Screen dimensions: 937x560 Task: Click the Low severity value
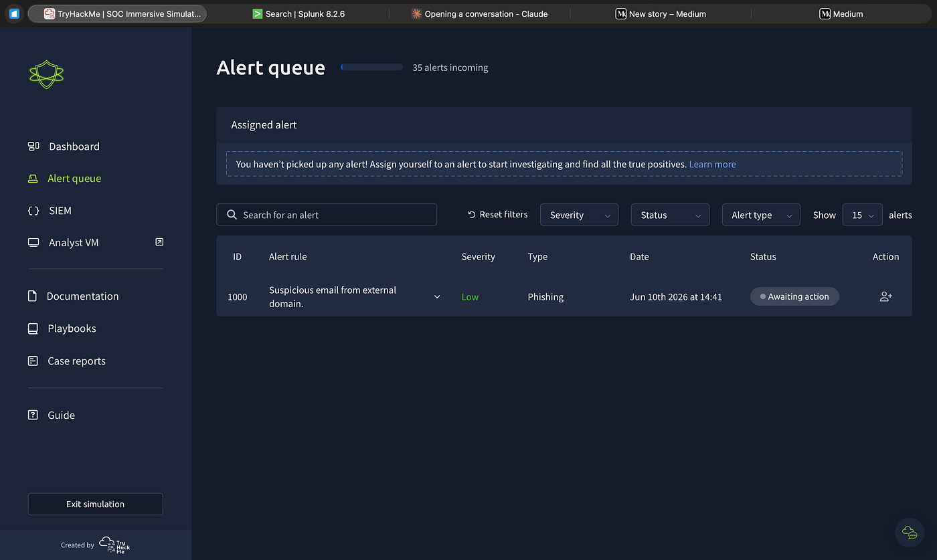[x=470, y=297]
